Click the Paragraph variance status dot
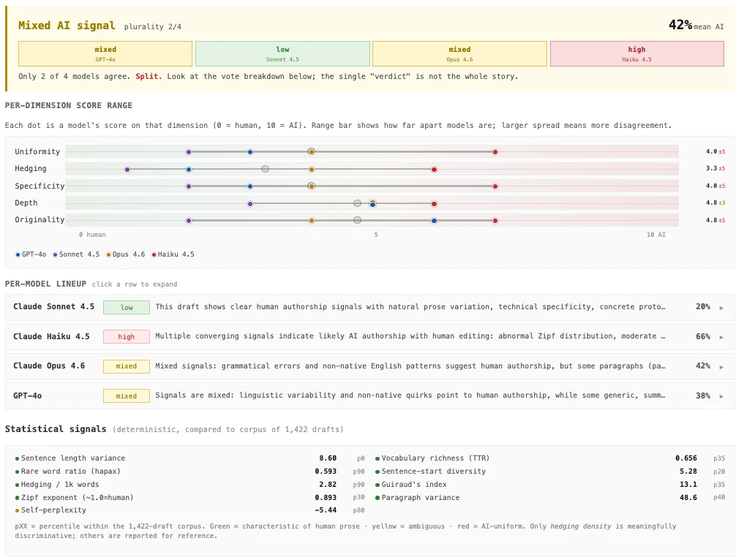744x560 pixels. tap(377, 498)
